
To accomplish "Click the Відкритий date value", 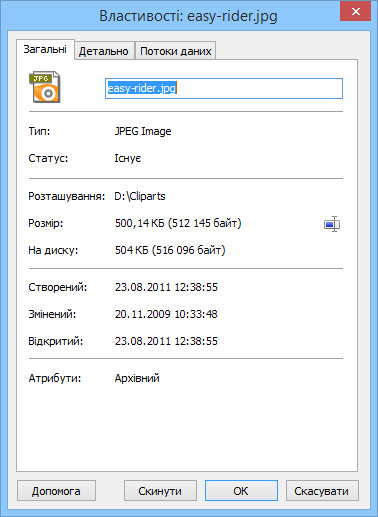I will [166, 341].
